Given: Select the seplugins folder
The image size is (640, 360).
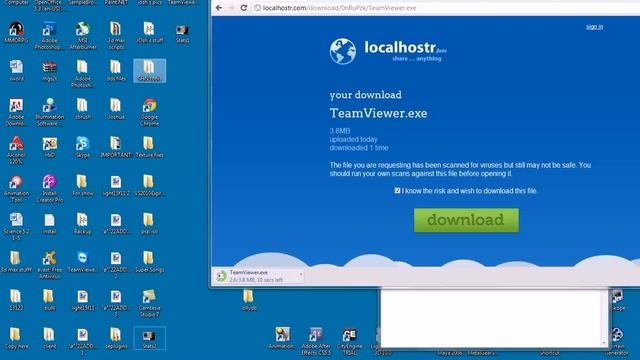Looking at the screenshot, I should click(116, 338).
